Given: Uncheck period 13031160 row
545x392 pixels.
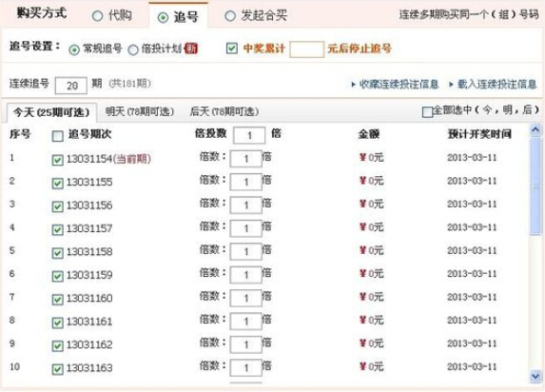Looking at the screenshot, I should click(x=57, y=300).
